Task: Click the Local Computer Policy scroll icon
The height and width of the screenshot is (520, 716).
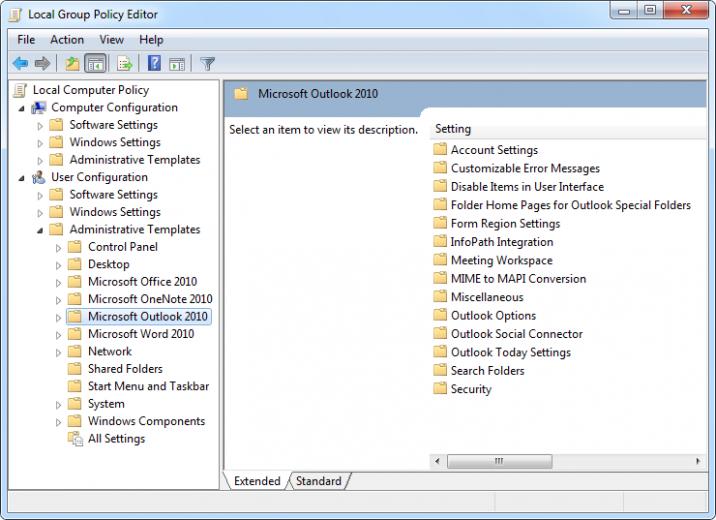Action: point(20,90)
